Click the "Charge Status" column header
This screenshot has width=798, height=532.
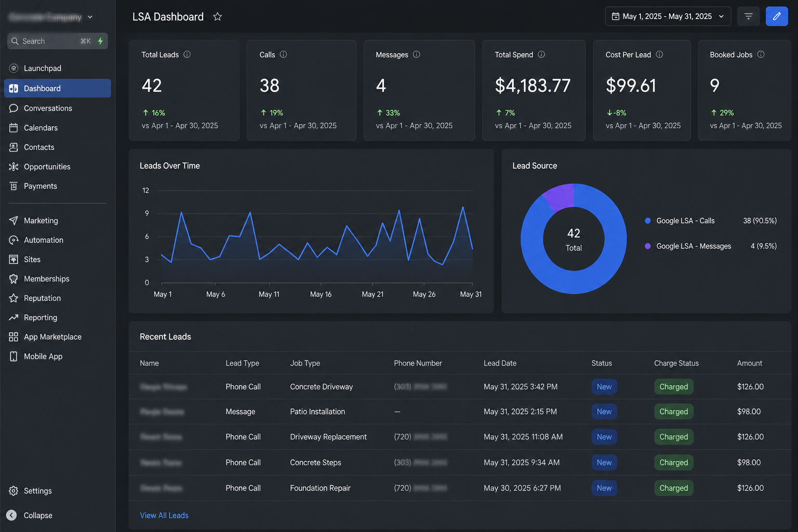coord(676,363)
